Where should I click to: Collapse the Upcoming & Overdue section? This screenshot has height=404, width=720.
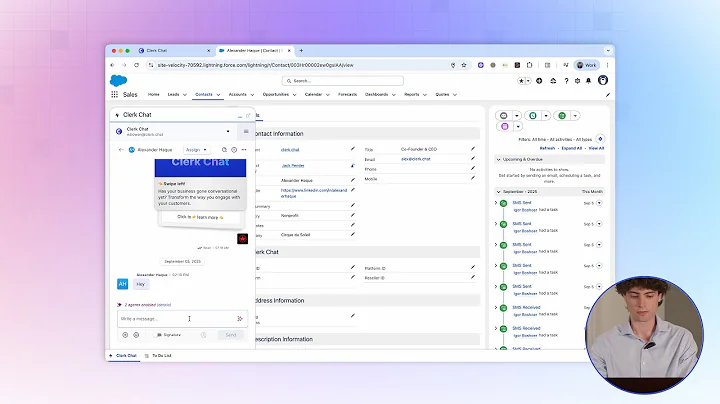[498, 159]
